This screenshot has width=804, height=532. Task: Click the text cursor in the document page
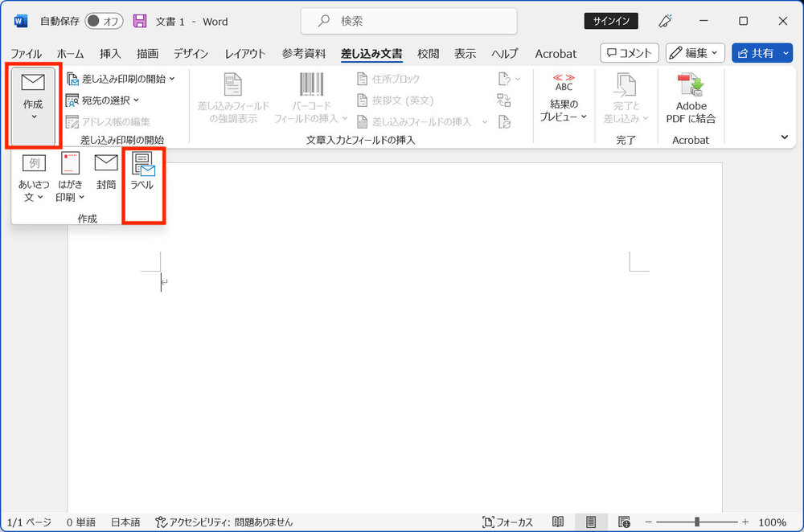coord(161,282)
